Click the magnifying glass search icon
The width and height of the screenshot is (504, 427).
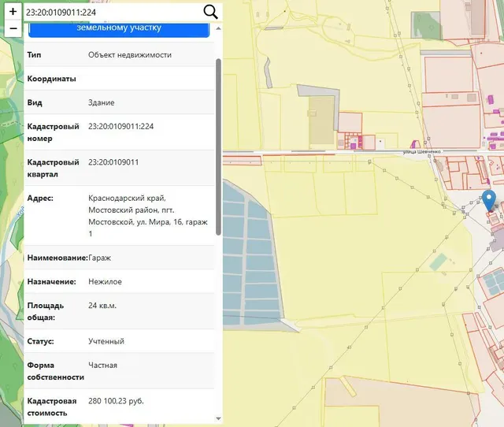tap(210, 13)
